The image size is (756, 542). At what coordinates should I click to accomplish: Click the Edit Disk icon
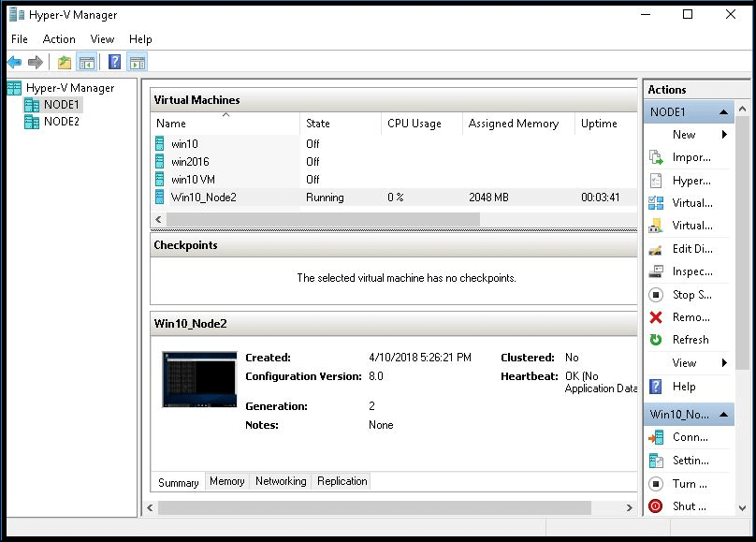(656, 249)
